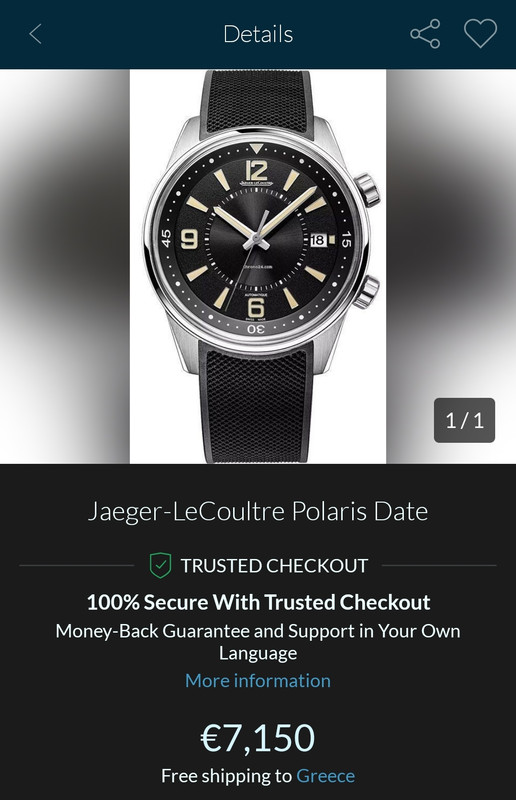Tap the watch date window showing 18
516x800 pixels.
point(318,240)
